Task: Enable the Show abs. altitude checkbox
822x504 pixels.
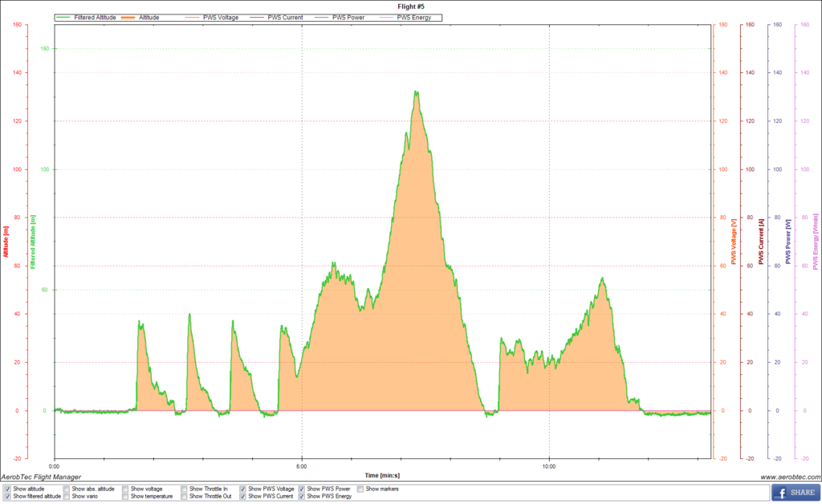Action: [x=66, y=488]
